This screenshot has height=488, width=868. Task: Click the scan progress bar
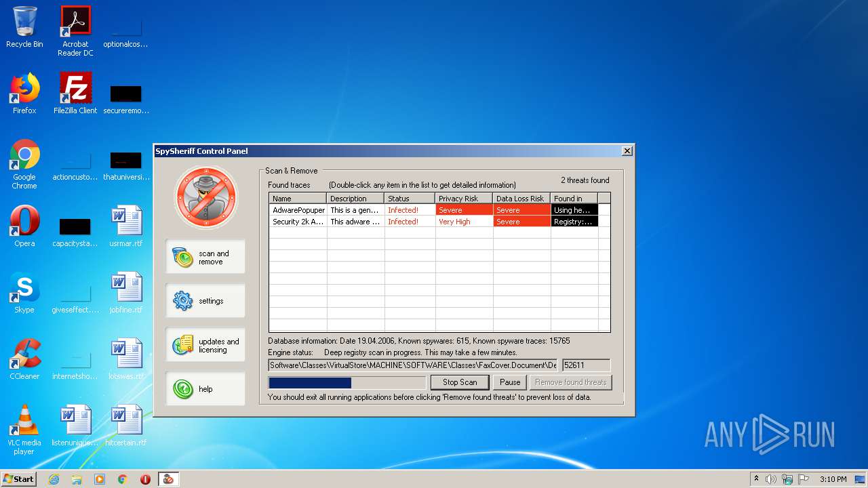point(347,383)
